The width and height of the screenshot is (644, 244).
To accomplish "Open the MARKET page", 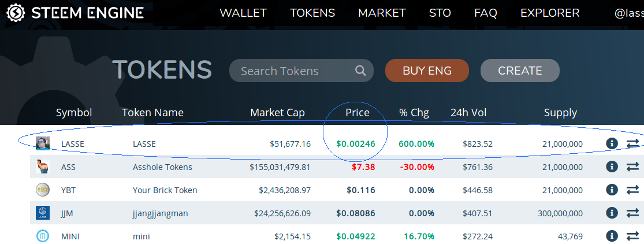I will coord(382,13).
